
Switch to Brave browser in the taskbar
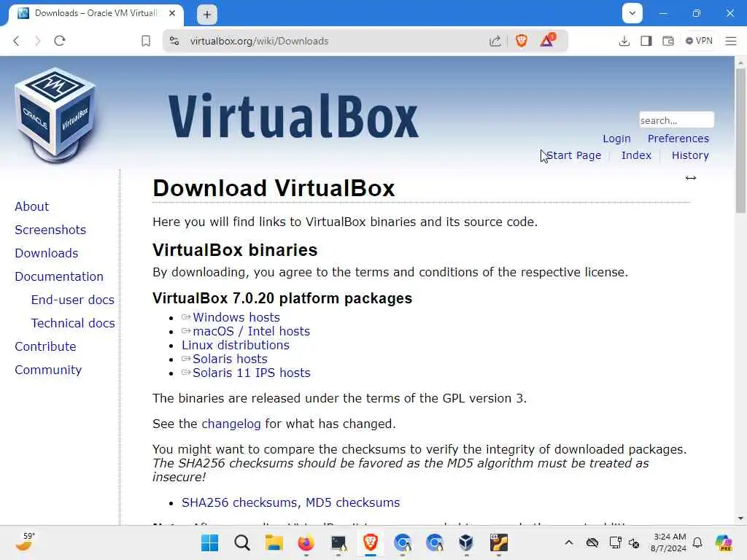point(370,542)
